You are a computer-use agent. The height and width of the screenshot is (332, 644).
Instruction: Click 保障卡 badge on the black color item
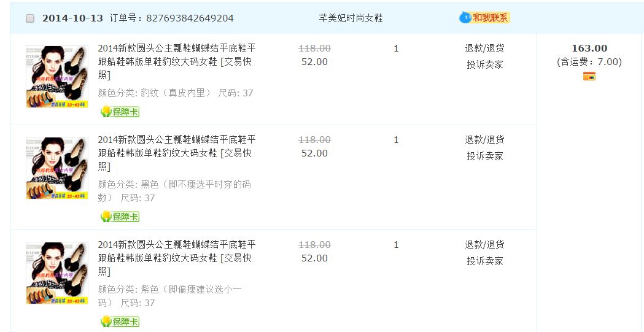click(x=120, y=217)
